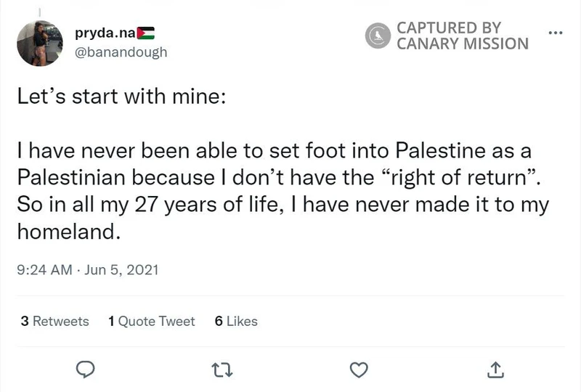Click the Canary Mission circular logo
Screen dimensions: 581x392
[378, 35]
